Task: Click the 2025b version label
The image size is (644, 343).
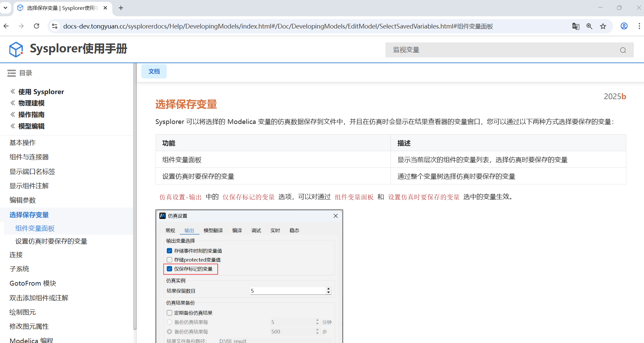Action: coord(615,96)
